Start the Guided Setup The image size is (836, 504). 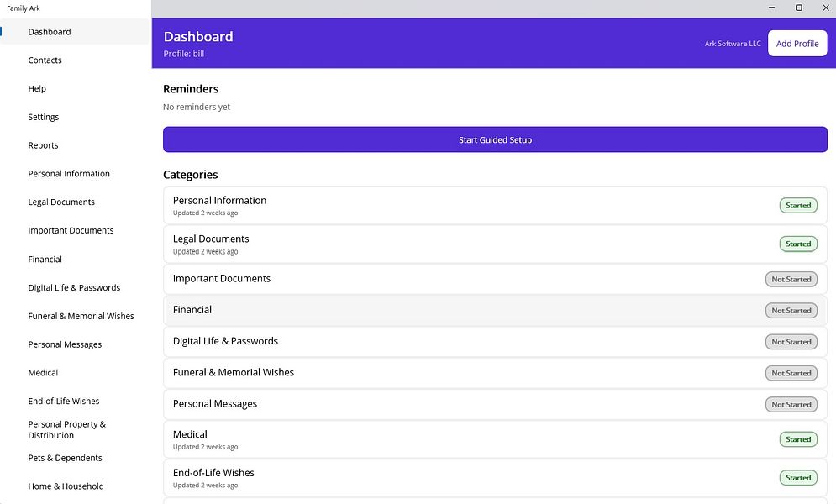click(495, 139)
